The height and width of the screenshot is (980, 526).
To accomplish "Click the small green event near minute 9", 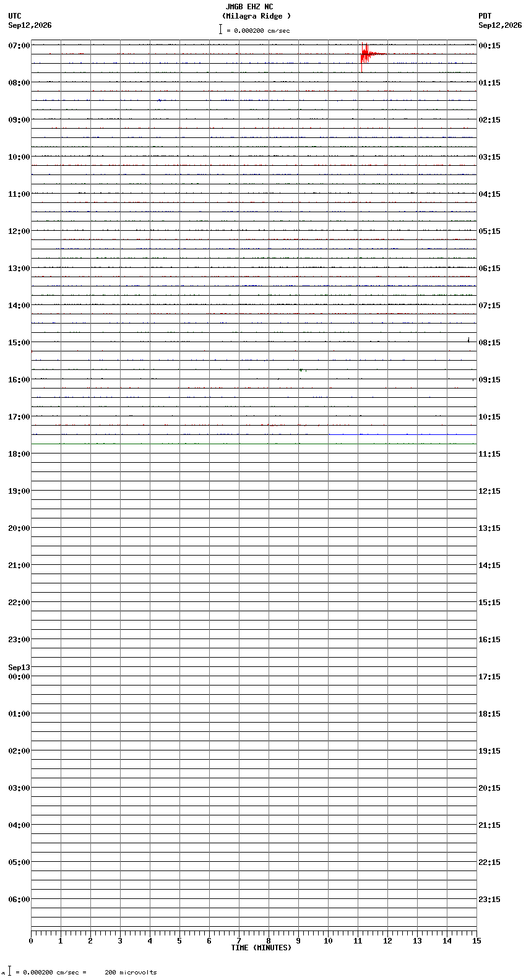I will click(x=302, y=370).
